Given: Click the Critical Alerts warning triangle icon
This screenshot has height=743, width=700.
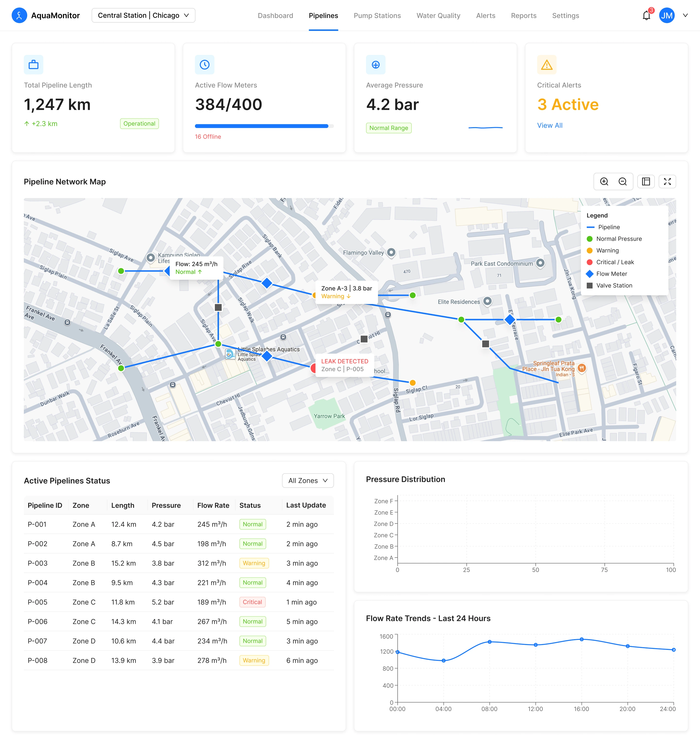Looking at the screenshot, I should 546,65.
